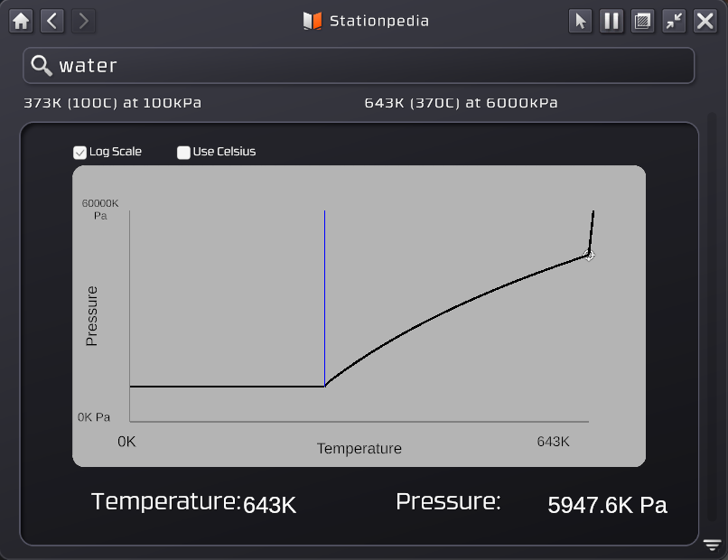This screenshot has height=560, width=728.
Task: Click the window layout icon beside pause
Action: [642, 21]
